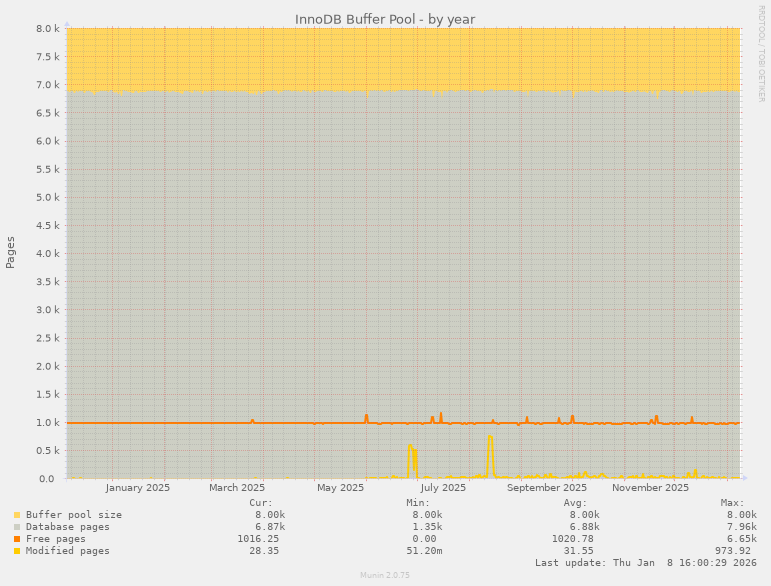Screen dimensions: 771x586
Task: Click the Avg: column header
Action: tap(575, 503)
